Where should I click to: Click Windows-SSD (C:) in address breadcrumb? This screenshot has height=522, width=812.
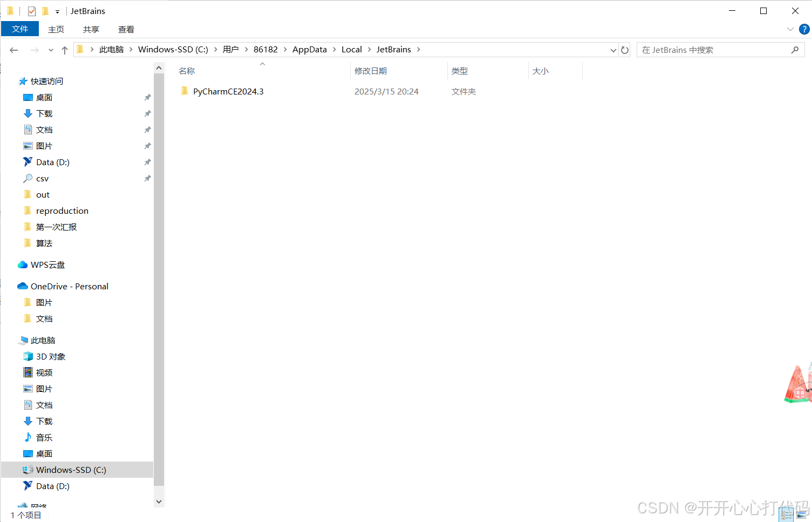pyautogui.click(x=173, y=50)
